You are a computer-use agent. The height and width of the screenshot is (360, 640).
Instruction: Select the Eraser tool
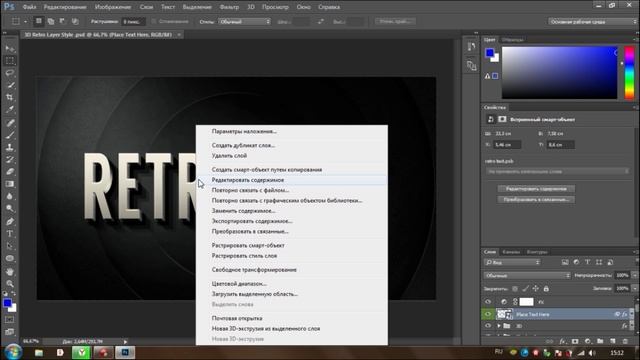click(x=10, y=172)
